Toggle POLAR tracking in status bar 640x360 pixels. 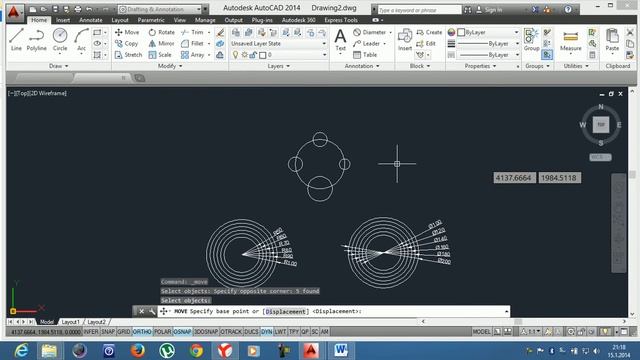(162, 332)
